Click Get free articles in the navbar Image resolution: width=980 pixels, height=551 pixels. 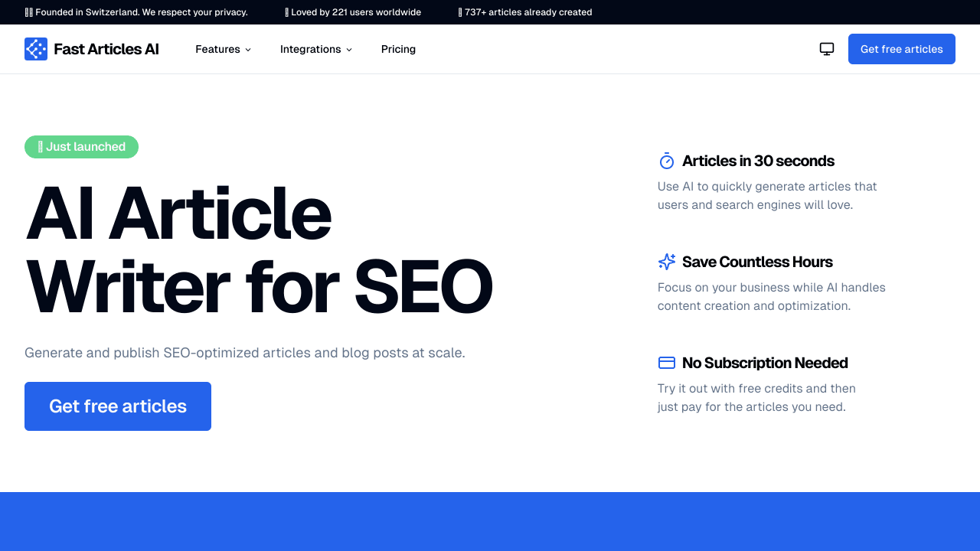pyautogui.click(x=901, y=48)
